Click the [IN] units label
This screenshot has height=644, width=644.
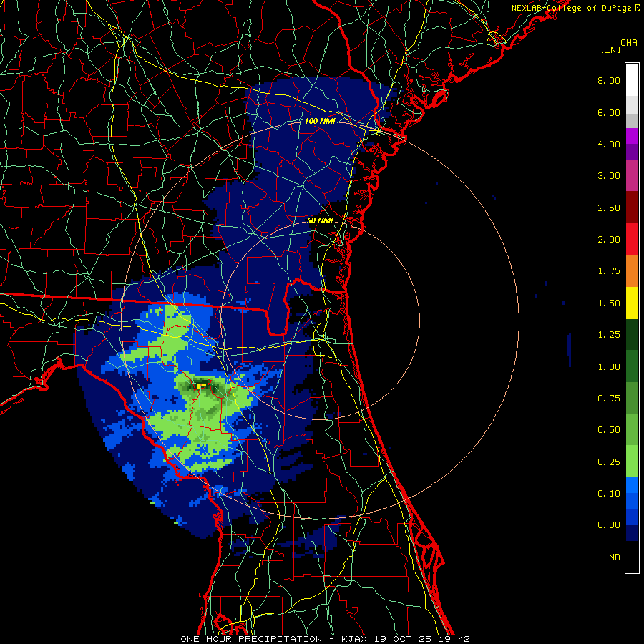click(610, 49)
